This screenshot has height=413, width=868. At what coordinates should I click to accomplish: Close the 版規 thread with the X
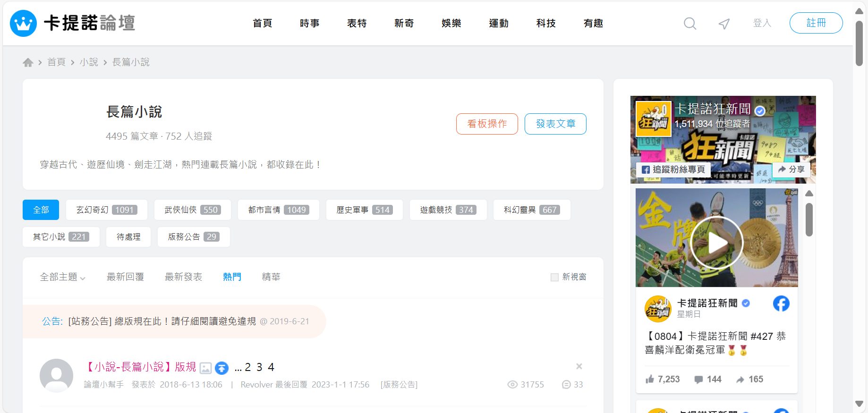(x=579, y=366)
